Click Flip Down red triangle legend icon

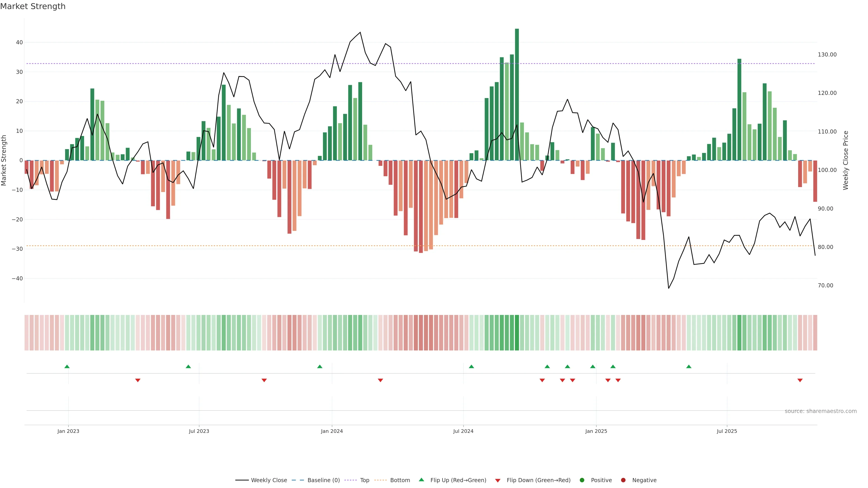(498, 480)
